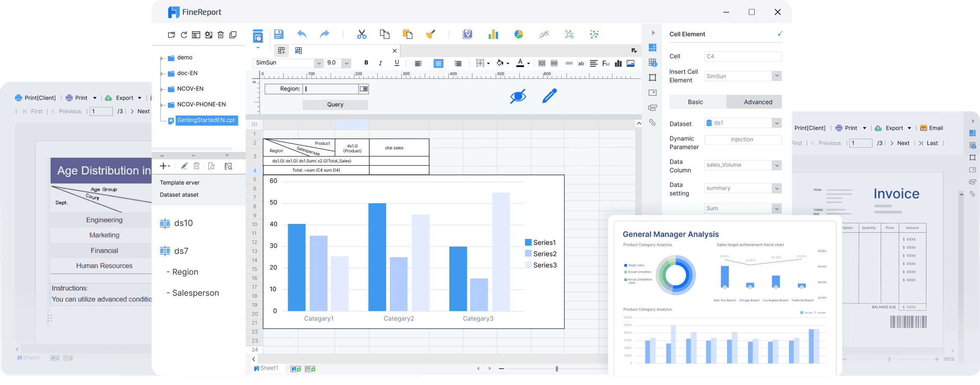
Task: Delete dataset using trash icon
Action: (196, 166)
